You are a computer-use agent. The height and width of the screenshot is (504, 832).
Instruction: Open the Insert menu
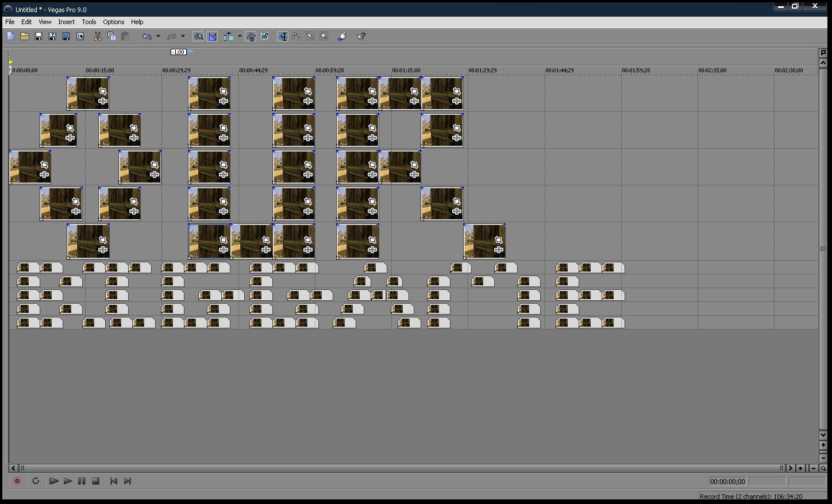[x=66, y=22]
